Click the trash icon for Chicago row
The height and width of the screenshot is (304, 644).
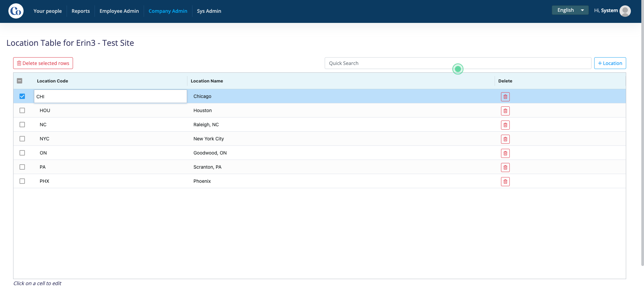(505, 97)
